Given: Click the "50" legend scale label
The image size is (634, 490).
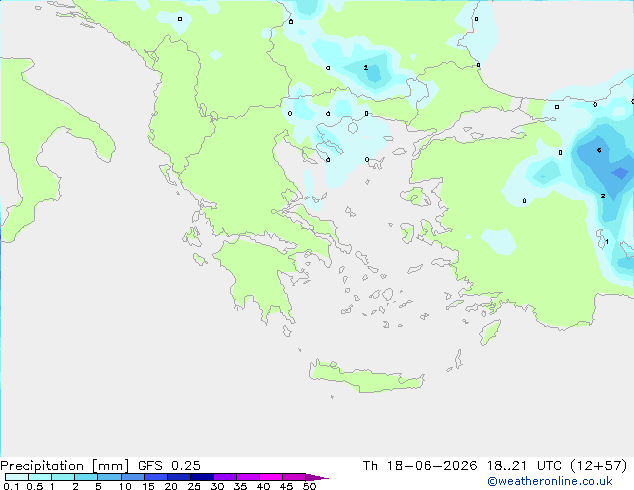Looking at the screenshot, I should tap(309, 486).
